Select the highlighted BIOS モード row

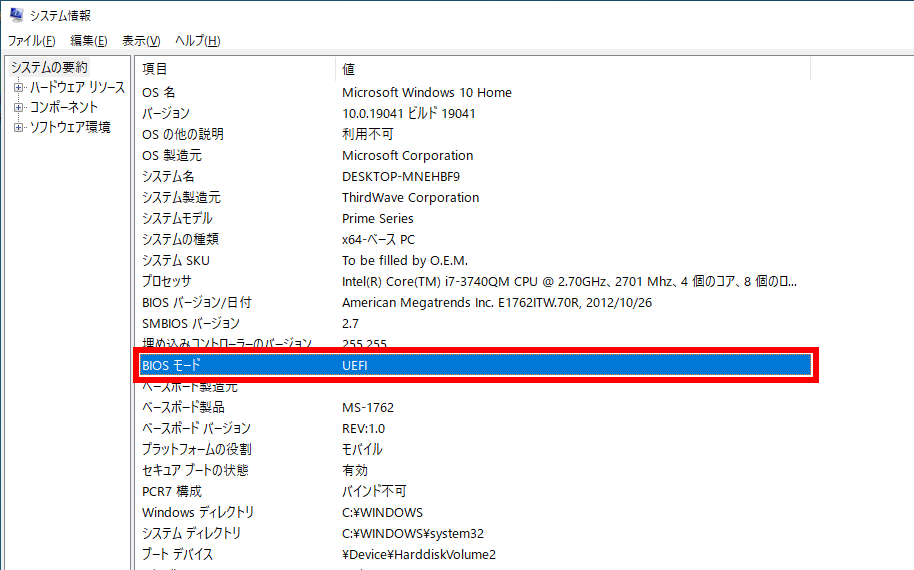click(475, 365)
